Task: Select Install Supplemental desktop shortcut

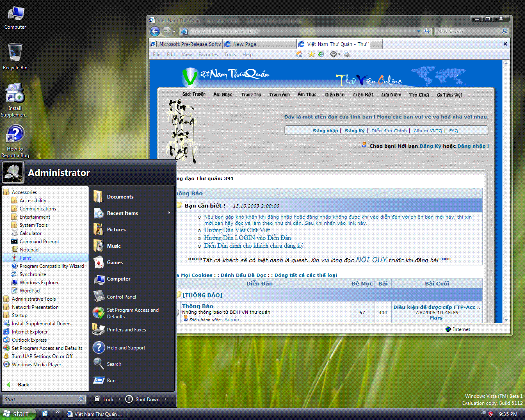Action: 15,100
